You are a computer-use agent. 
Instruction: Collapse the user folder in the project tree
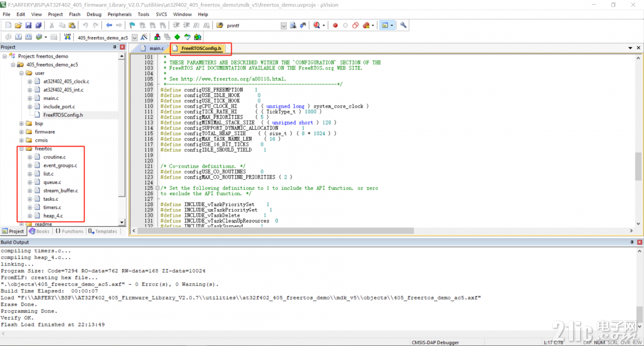(21, 73)
